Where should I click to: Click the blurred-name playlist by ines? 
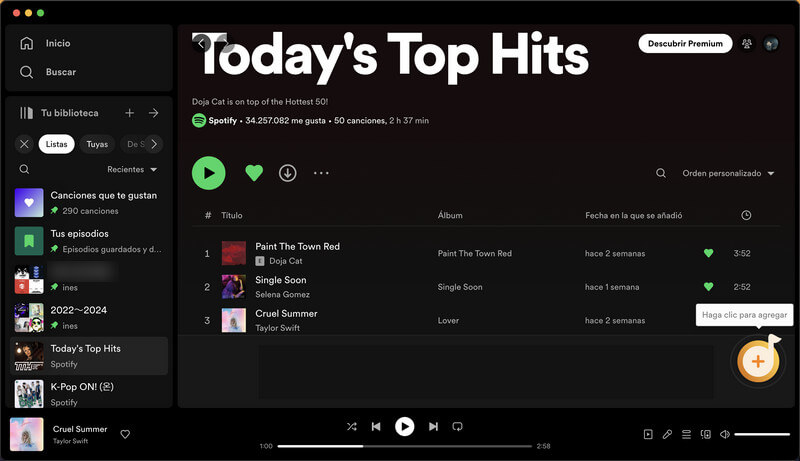tap(89, 279)
